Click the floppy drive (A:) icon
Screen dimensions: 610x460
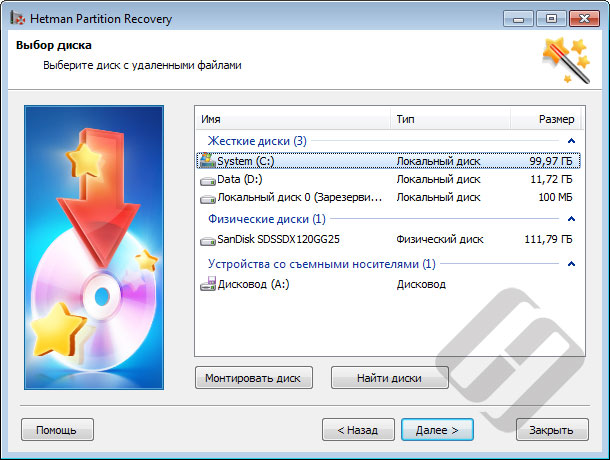pyautogui.click(x=207, y=284)
